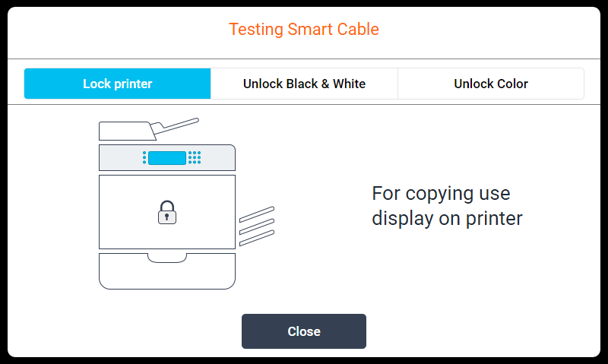The width and height of the screenshot is (608, 364).
Task: Click the dot keypad right of display
Action: [195, 158]
